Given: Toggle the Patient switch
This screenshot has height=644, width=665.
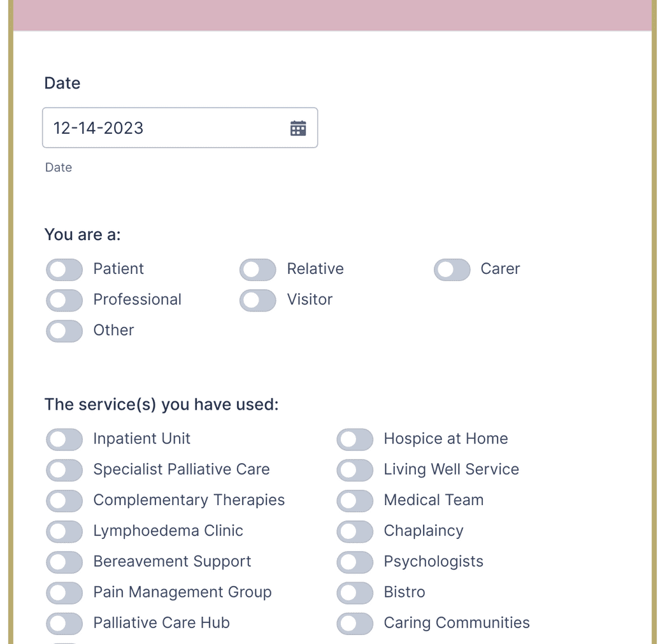Looking at the screenshot, I should click(64, 269).
